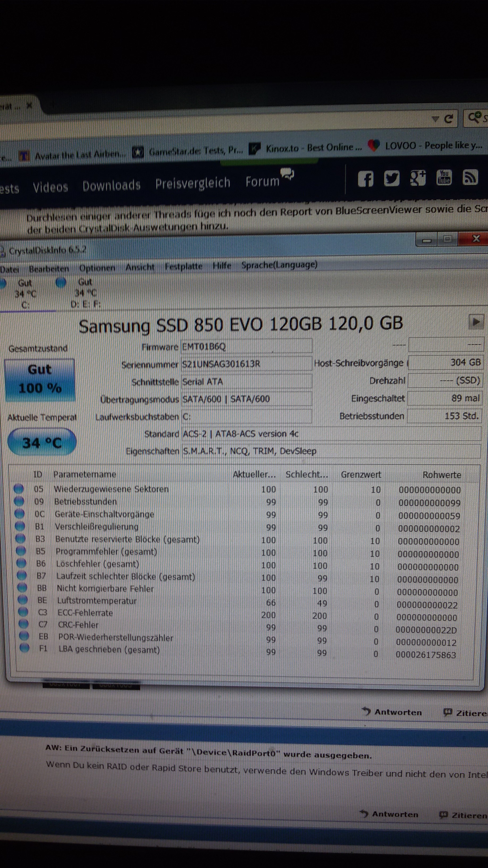Open the Datei menu in CrystalDiskInfo

coord(9,269)
